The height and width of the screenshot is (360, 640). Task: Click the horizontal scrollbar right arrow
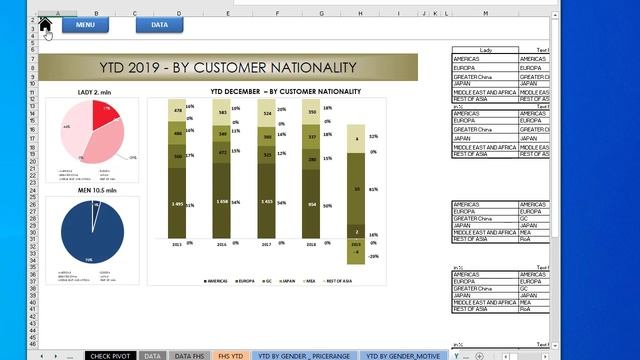click(x=545, y=357)
